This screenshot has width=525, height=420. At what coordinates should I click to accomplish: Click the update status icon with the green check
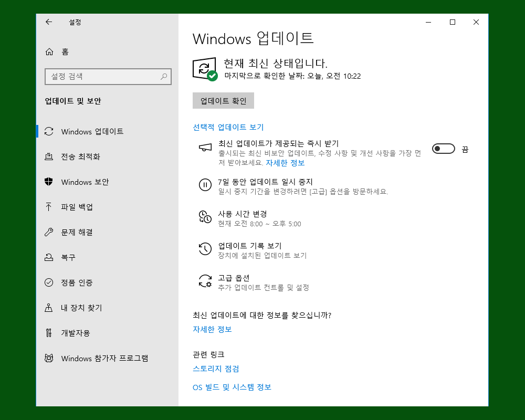(205, 69)
